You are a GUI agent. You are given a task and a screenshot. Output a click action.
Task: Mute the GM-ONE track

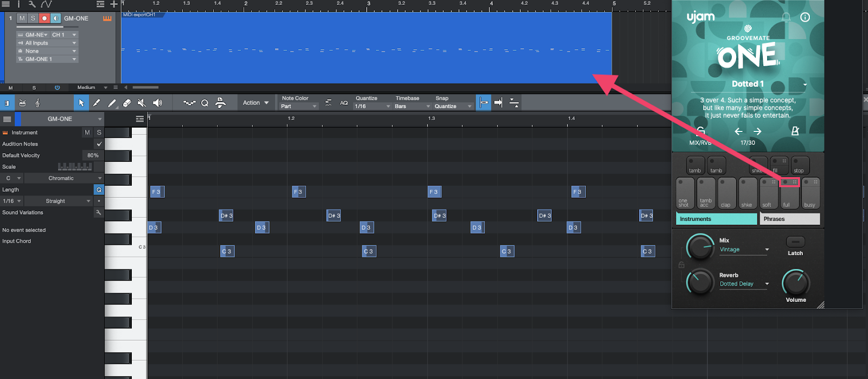click(22, 18)
